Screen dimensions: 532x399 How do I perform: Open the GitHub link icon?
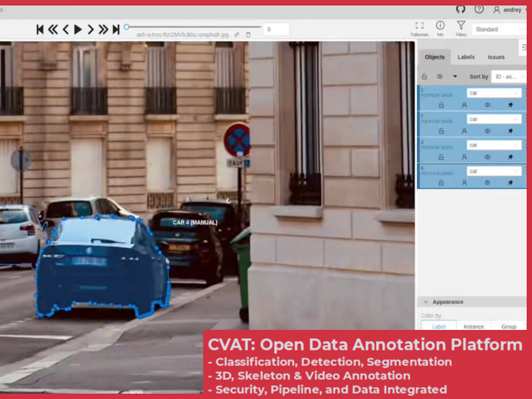460,9
